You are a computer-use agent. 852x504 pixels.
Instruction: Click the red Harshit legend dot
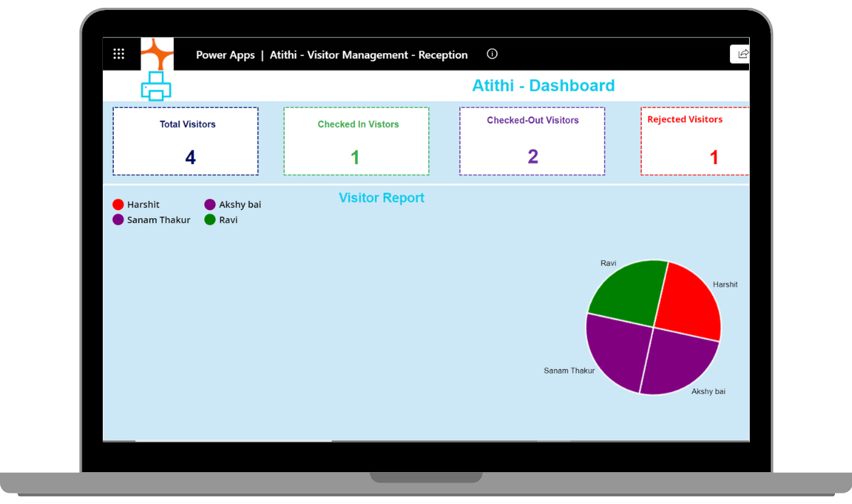click(x=117, y=204)
